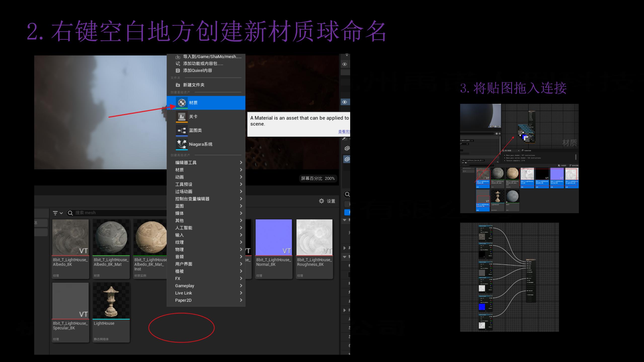The width and height of the screenshot is (644, 362).
Task: Open the Live Link submenu
Action: tap(206, 293)
